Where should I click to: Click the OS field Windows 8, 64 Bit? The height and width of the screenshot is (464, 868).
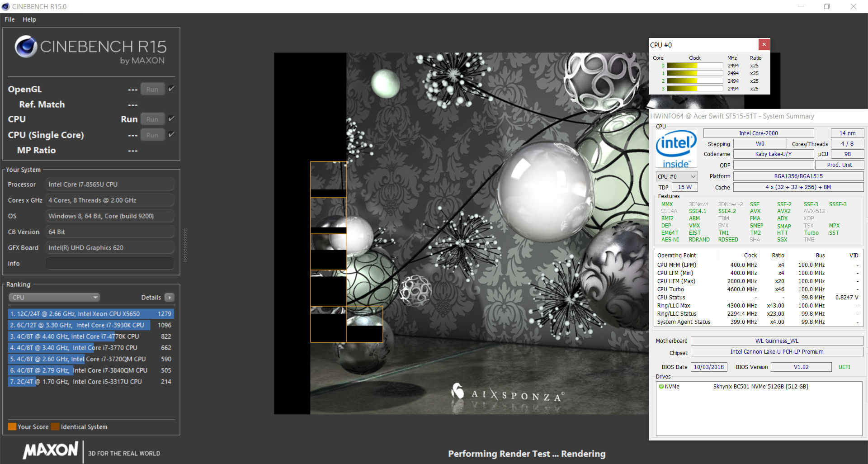coord(110,216)
